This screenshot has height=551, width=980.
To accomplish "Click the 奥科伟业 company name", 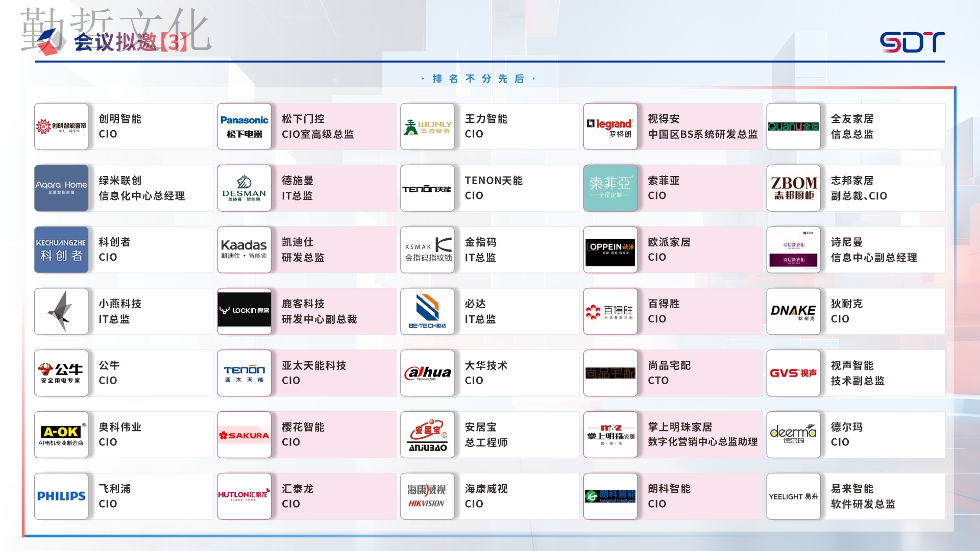I will coord(120,427).
